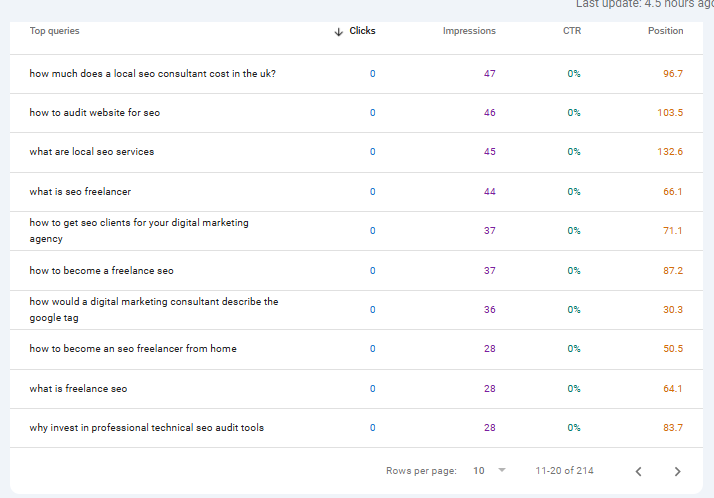Click position value 83.7
The width and height of the screenshot is (714, 498).
click(x=673, y=428)
